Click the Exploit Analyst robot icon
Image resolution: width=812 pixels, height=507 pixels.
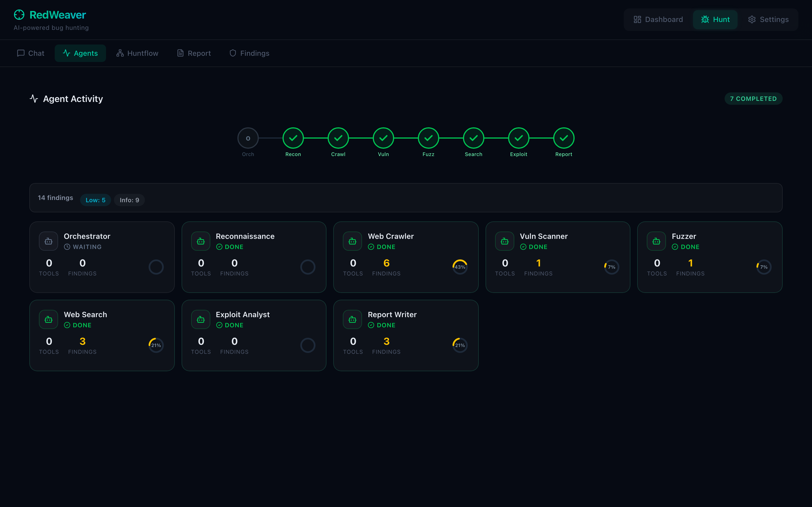click(x=201, y=320)
